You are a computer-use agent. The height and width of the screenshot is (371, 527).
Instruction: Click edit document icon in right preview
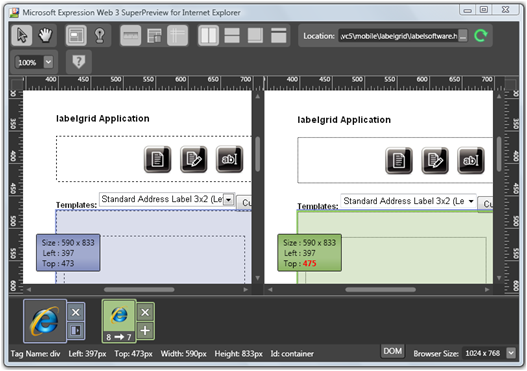(435, 160)
